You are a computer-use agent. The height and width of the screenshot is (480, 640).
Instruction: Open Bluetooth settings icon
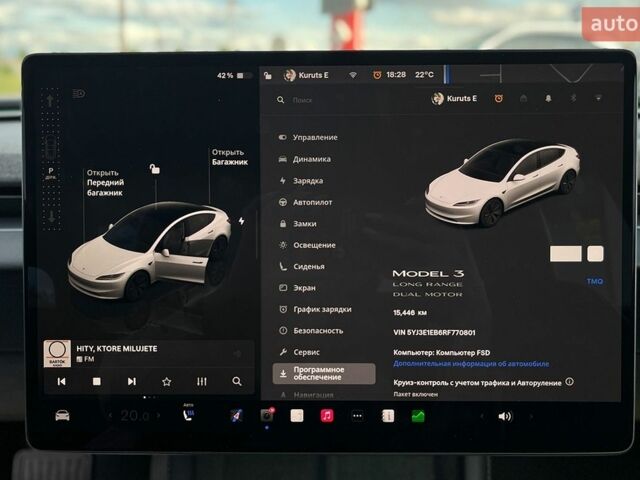pyautogui.click(x=573, y=98)
